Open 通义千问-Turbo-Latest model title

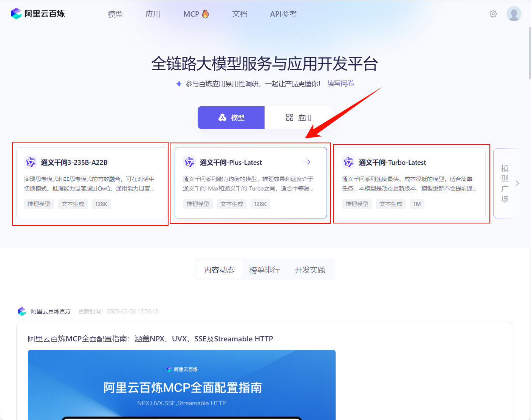coord(392,163)
